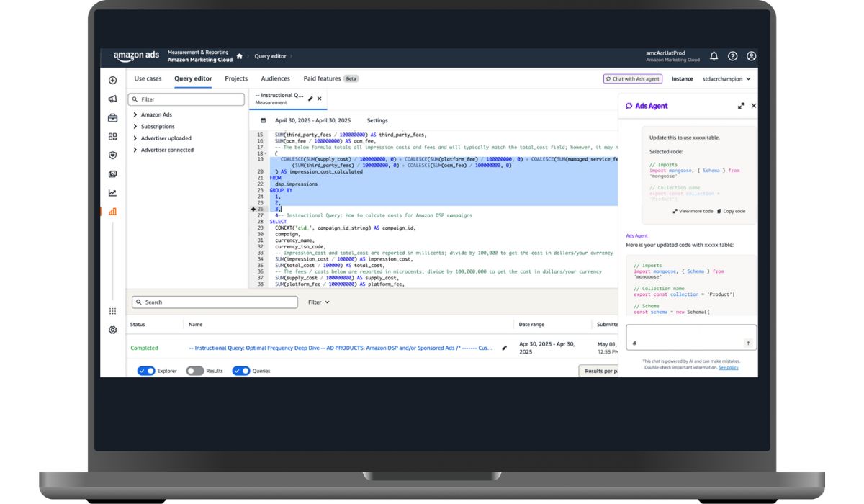Open the briefcase icon in sidebar
The height and width of the screenshot is (504, 864).
click(x=112, y=118)
